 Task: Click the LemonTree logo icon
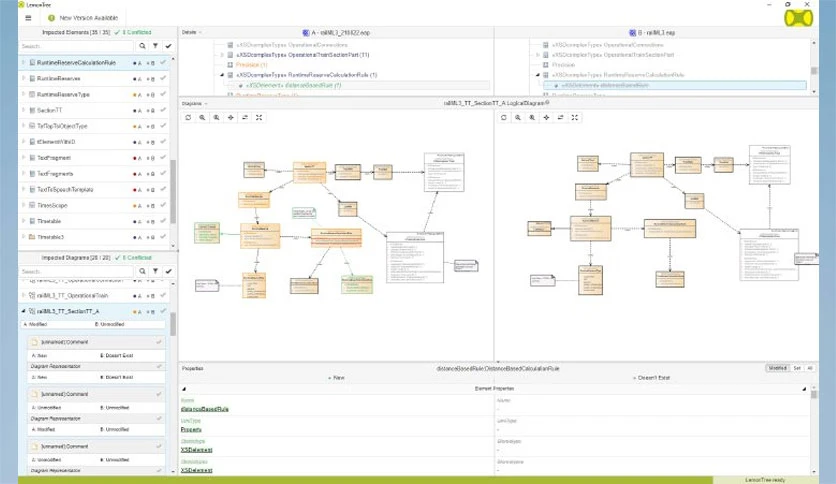tap(798, 18)
